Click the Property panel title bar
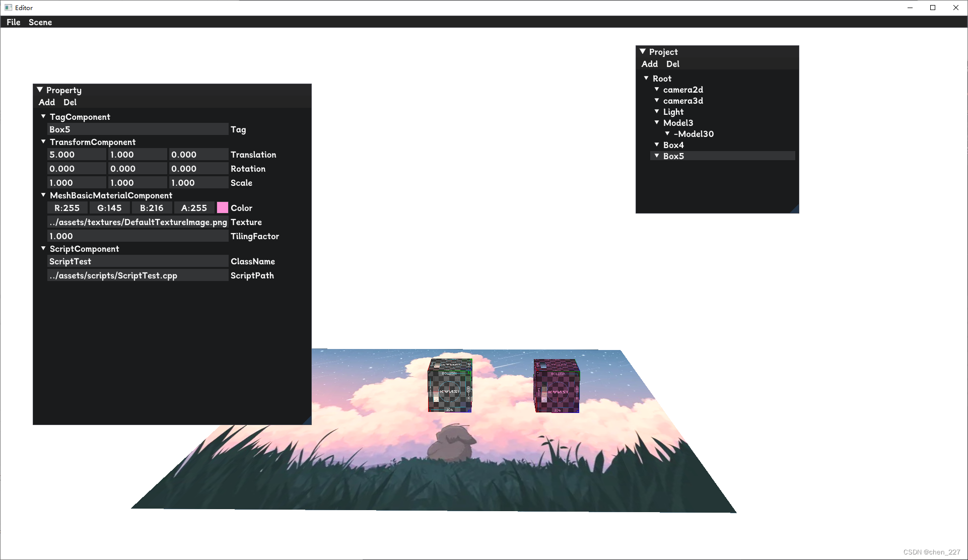The image size is (968, 560). [x=172, y=90]
